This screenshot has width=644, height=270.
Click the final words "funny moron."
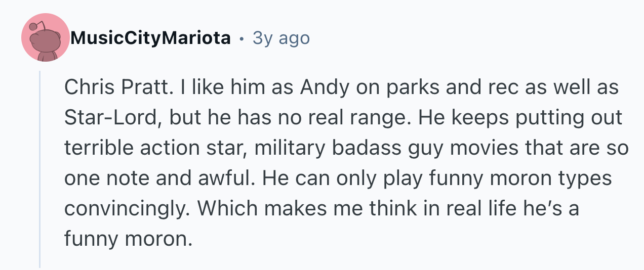coord(129,238)
